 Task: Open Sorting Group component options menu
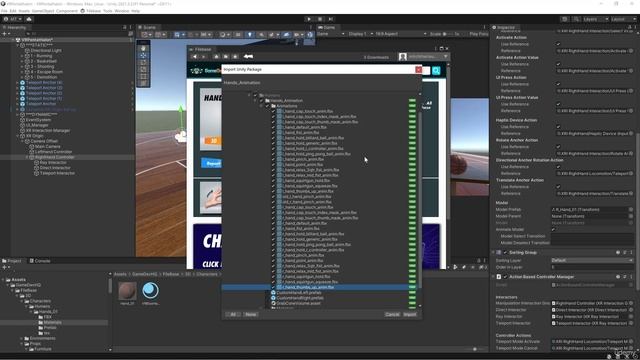[631, 253]
